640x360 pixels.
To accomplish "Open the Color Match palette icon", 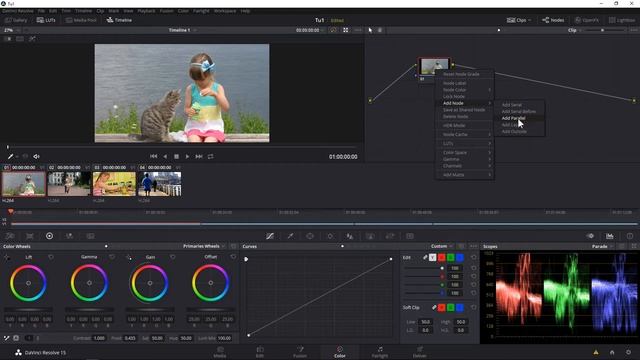I will [30, 236].
